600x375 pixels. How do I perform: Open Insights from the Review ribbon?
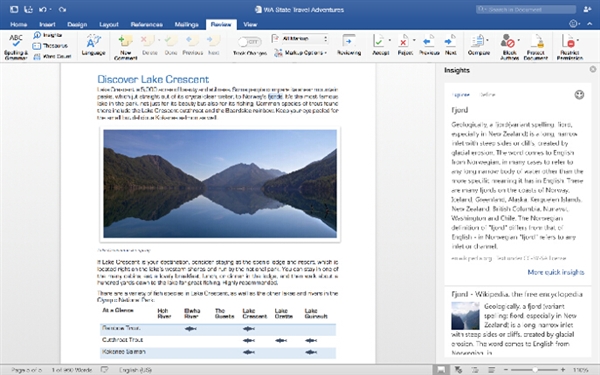[47, 35]
